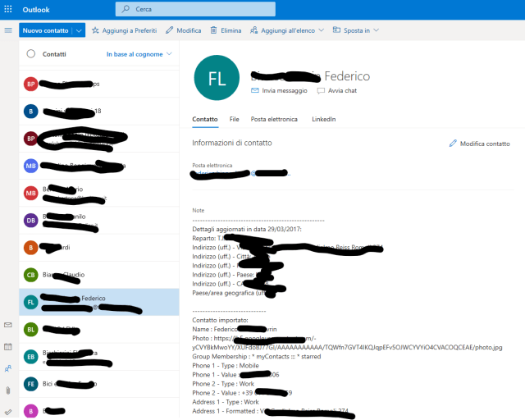Open the Posta elettronica tab
Screen dimensions: 525x420
274,120
